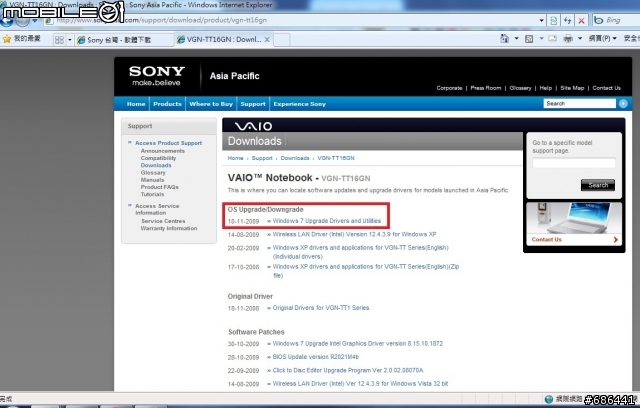Open the address bar history dropdown
Viewport: 640px width, 408px height.
pyautogui.click(x=542, y=20)
